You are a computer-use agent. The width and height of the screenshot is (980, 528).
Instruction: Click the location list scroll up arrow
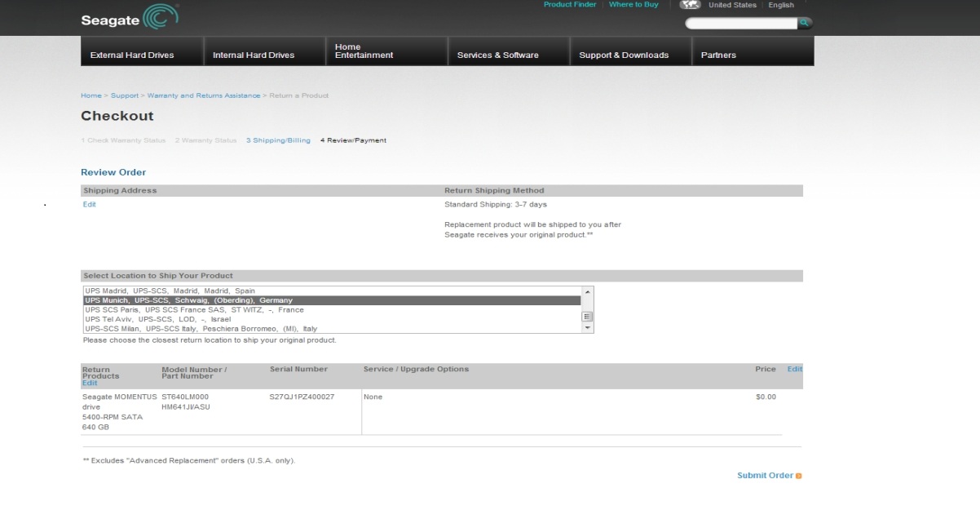pyautogui.click(x=587, y=291)
